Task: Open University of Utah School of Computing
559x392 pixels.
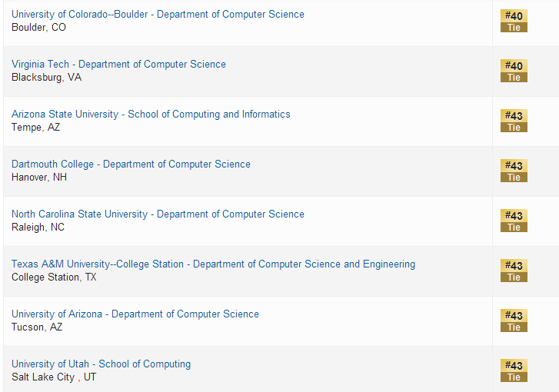Action: point(101,364)
